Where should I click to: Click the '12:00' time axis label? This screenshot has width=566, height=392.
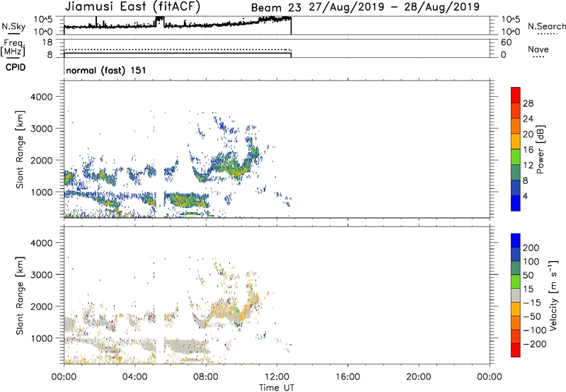[x=277, y=377]
